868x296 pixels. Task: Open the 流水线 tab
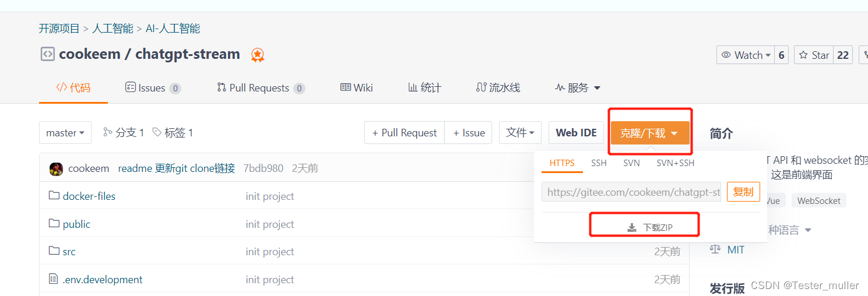point(498,88)
